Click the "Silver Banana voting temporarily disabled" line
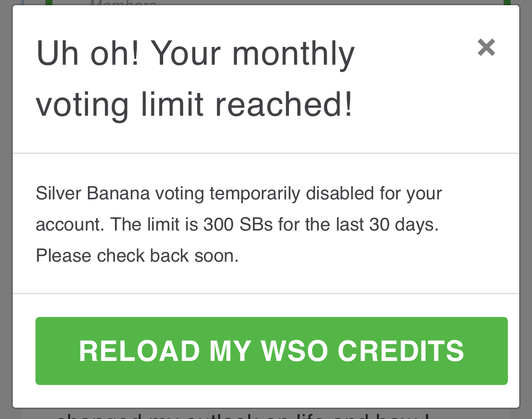The width and height of the screenshot is (532, 419). click(239, 194)
